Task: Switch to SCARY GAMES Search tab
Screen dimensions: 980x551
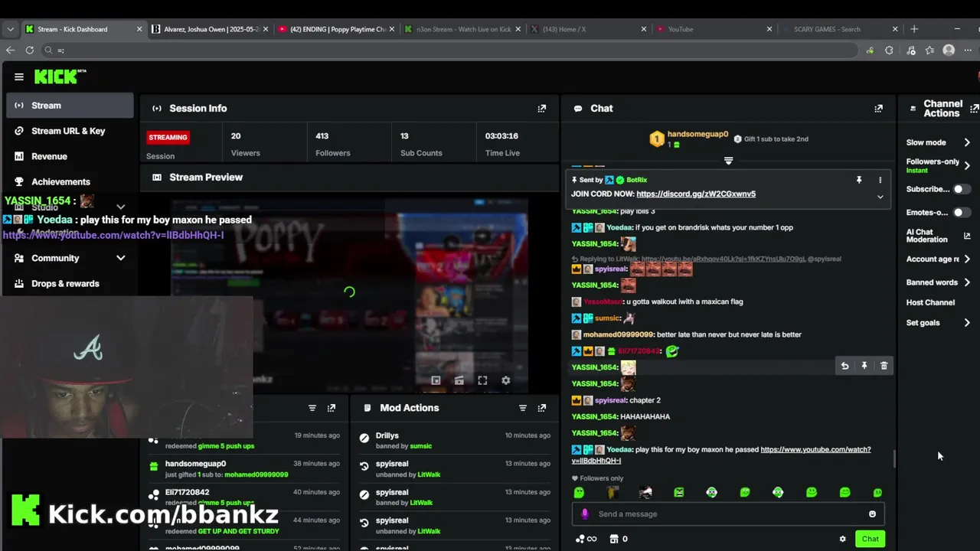Action: pyautogui.click(x=841, y=29)
